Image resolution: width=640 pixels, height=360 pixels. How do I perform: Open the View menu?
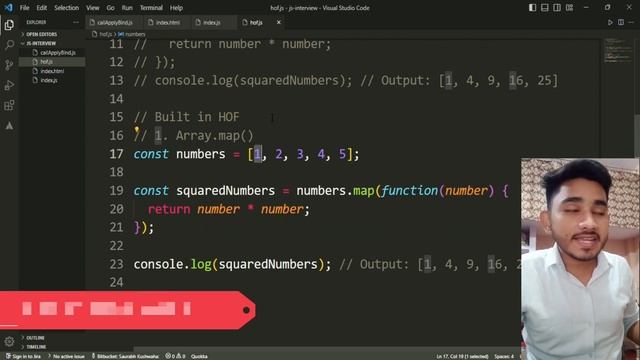point(93,8)
